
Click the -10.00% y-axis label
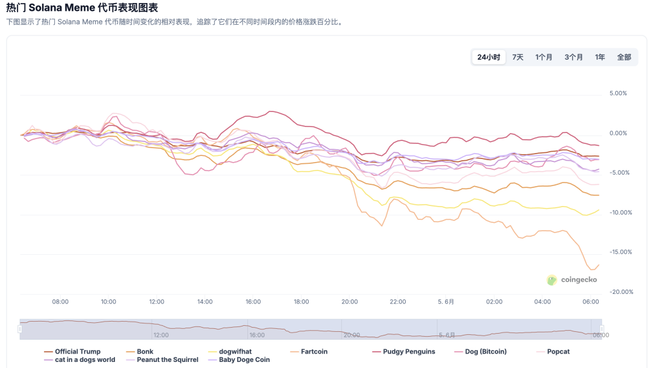click(x=620, y=212)
